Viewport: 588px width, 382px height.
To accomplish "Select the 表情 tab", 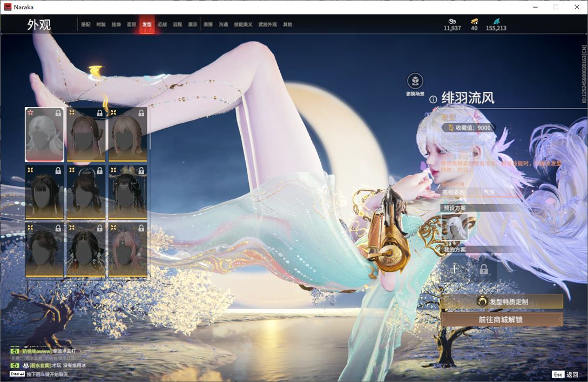I will 208,24.
